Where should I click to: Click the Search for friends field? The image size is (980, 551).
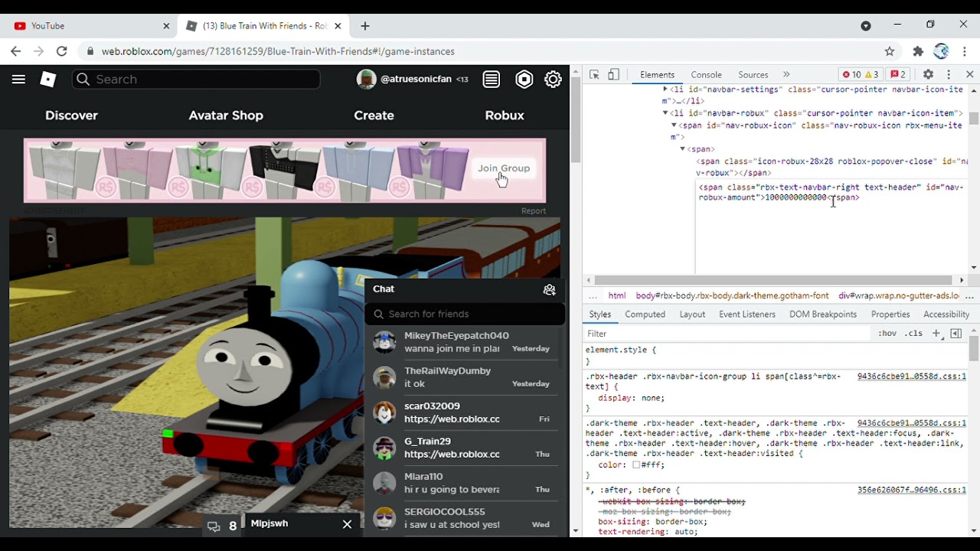click(465, 314)
